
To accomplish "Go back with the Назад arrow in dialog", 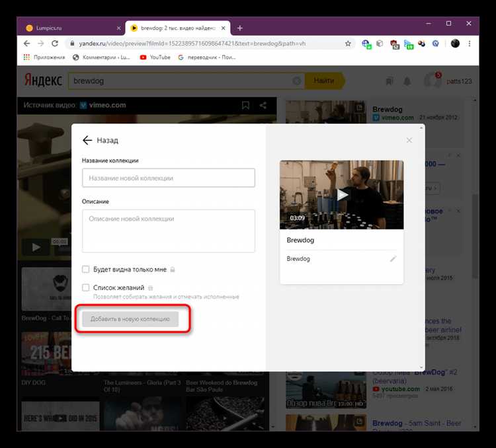I will [x=87, y=140].
